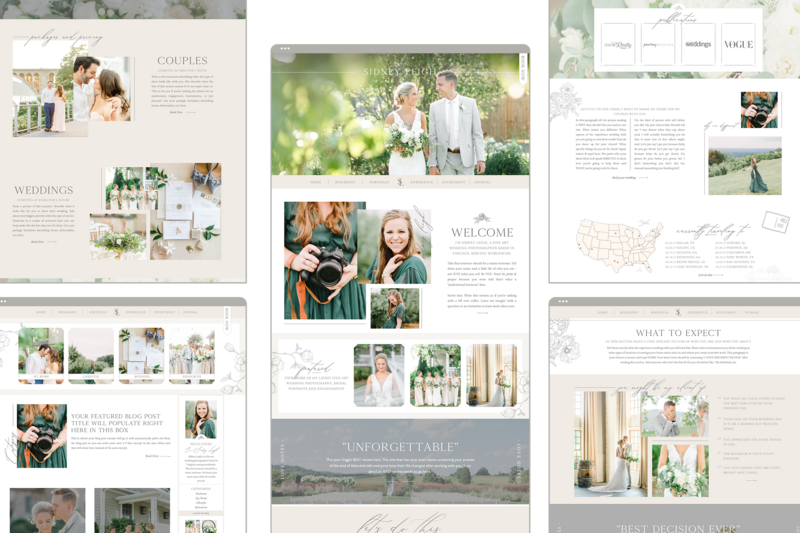
Task: Open HOME in the center mockup's navigation bar
Action: pos(316,183)
